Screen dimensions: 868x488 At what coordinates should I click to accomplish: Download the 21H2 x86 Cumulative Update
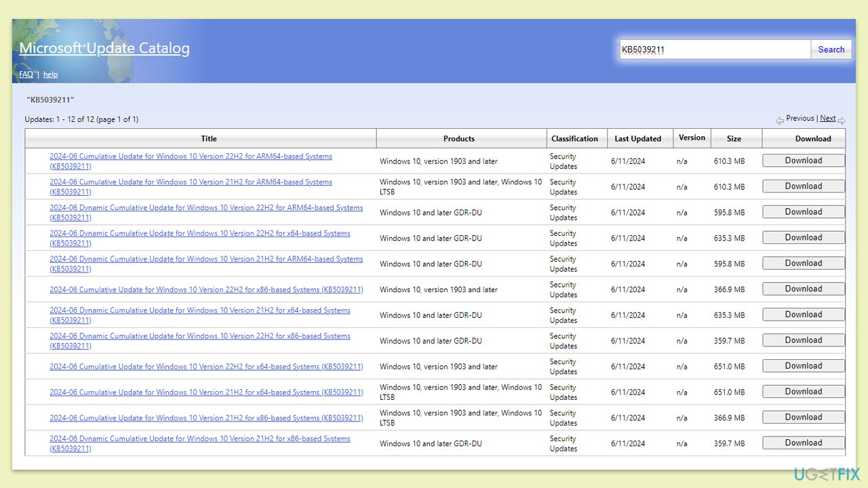(804, 418)
